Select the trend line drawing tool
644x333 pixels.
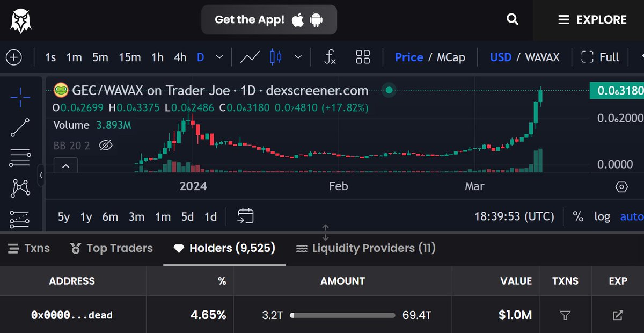[x=20, y=128]
